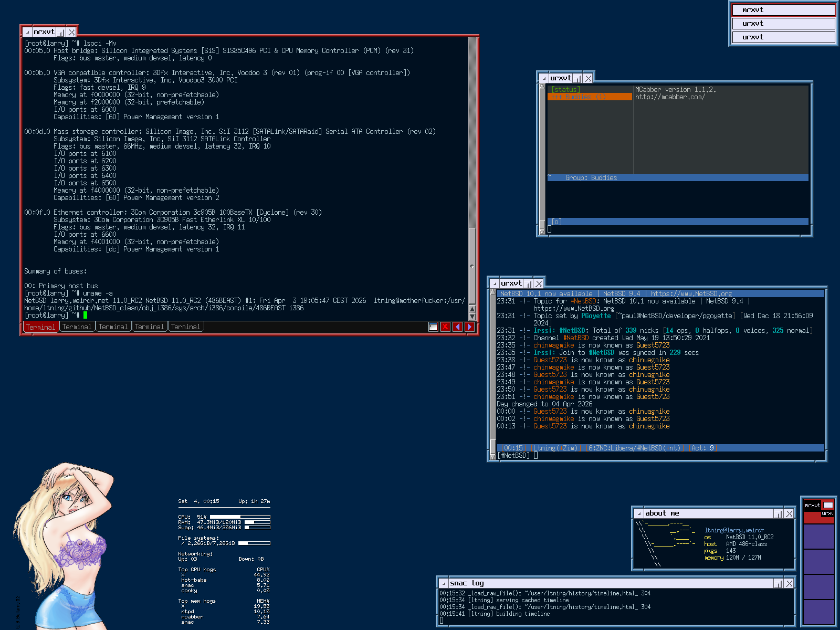Open http://mcabber.com/ link in mcabber
Screen dimensions: 840x630
coord(670,97)
